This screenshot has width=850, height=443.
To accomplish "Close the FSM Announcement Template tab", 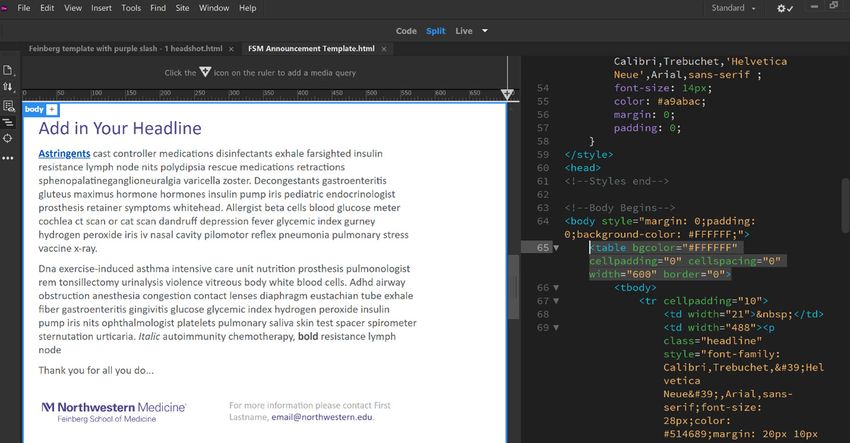I will click(384, 49).
